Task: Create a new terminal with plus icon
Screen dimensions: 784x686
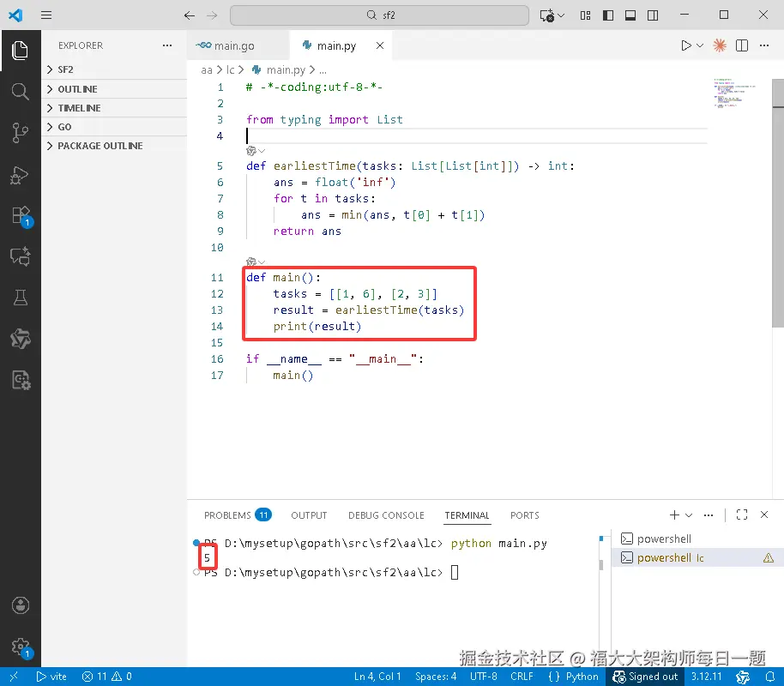Action: click(x=674, y=514)
